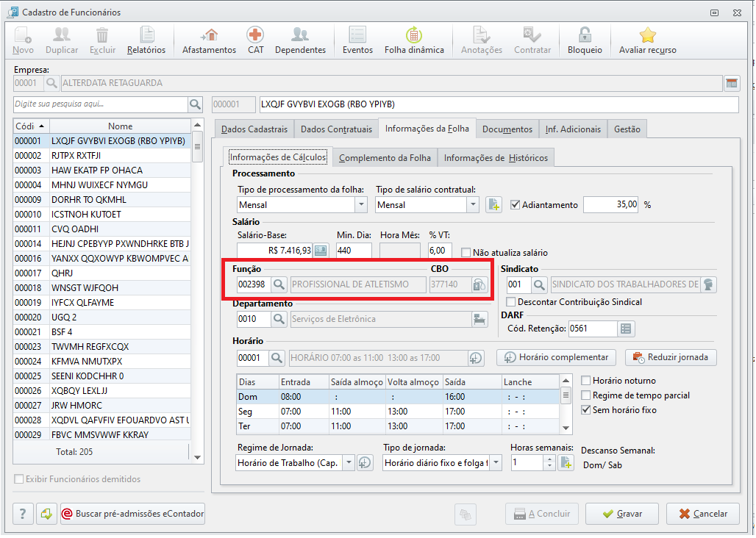Click the Duplicar toolbar icon

[x=62, y=40]
